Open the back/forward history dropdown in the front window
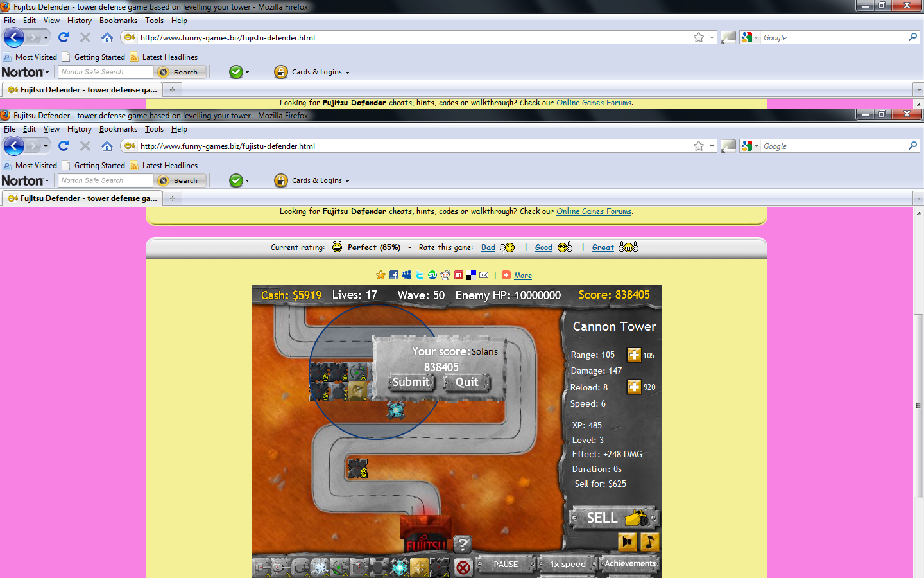The height and width of the screenshot is (578, 924). click(46, 146)
